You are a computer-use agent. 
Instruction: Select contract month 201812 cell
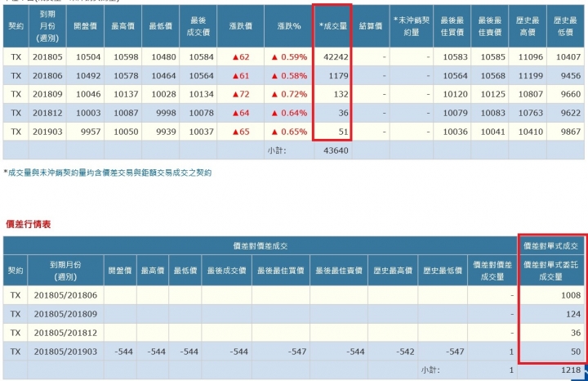47,113
